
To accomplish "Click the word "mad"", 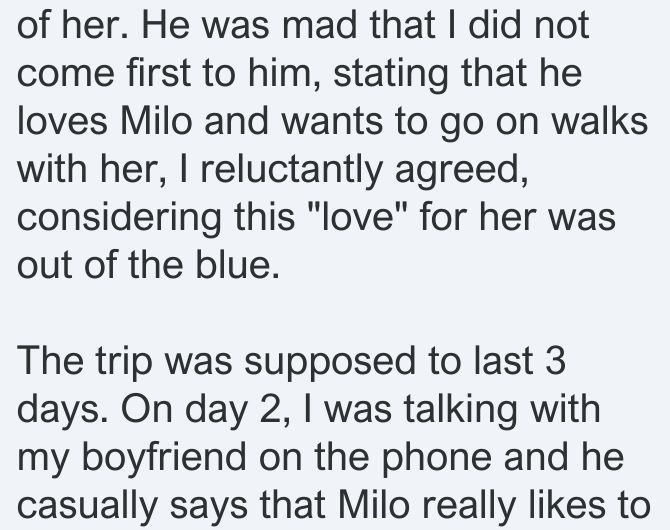I will (320, 24).
